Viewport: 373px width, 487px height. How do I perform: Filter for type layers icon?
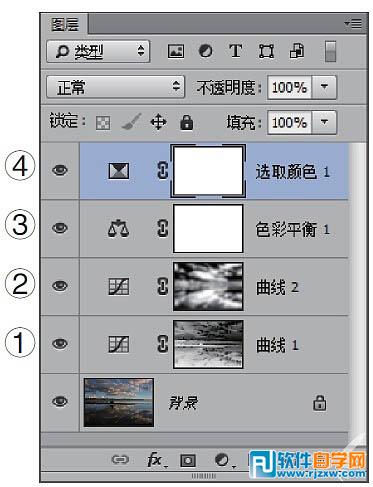[236, 51]
